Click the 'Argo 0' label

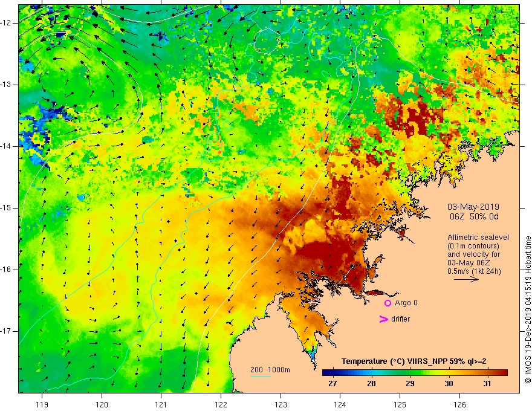click(406, 303)
